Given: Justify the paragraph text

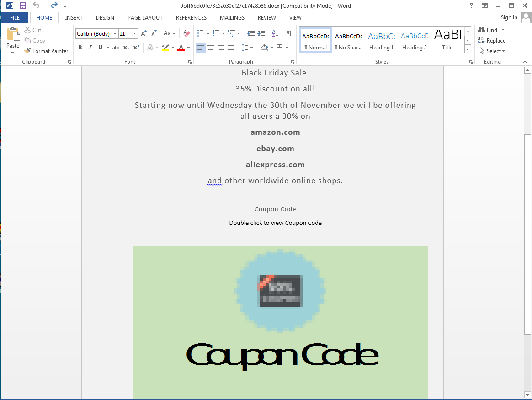Looking at the screenshot, I should [231, 48].
